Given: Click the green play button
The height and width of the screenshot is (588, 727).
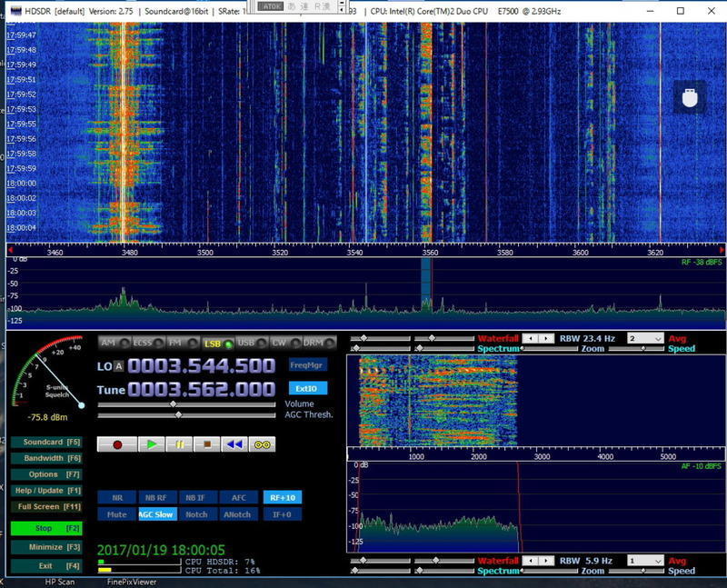Looking at the screenshot, I should [x=152, y=444].
